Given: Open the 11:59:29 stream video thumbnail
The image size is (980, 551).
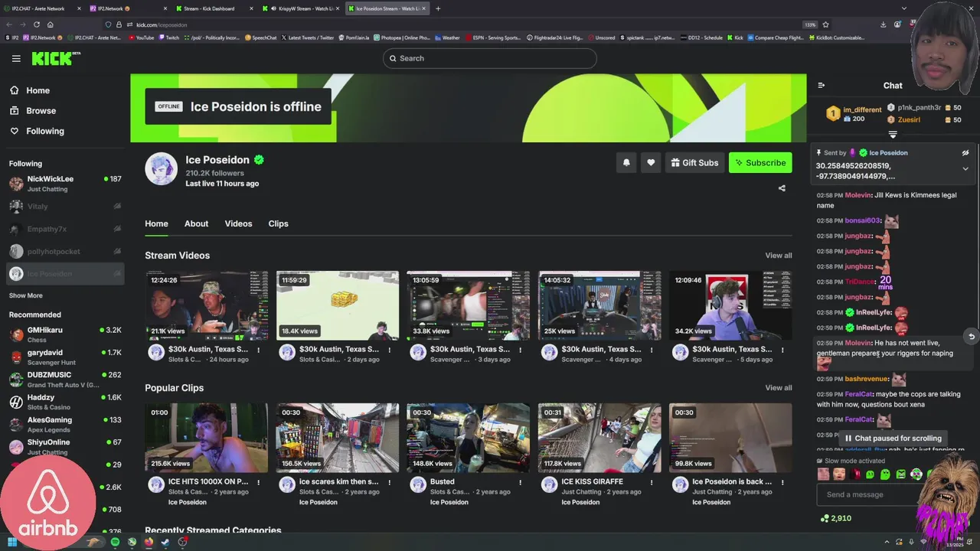Looking at the screenshot, I should pos(338,305).
